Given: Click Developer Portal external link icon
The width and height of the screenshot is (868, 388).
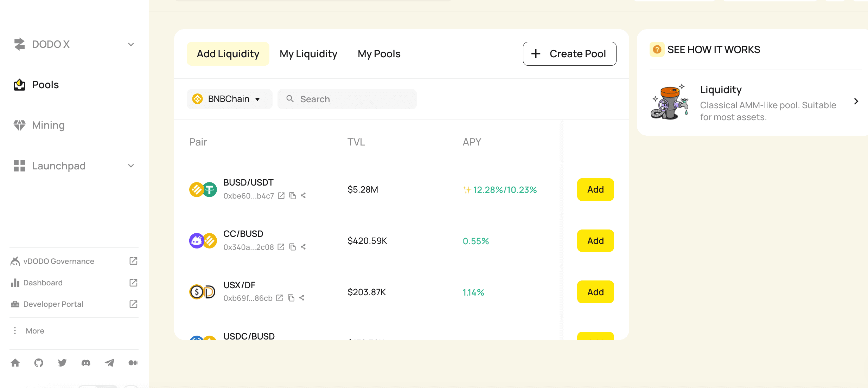Looking at the screenshot, I should click(x=133, y=304).
